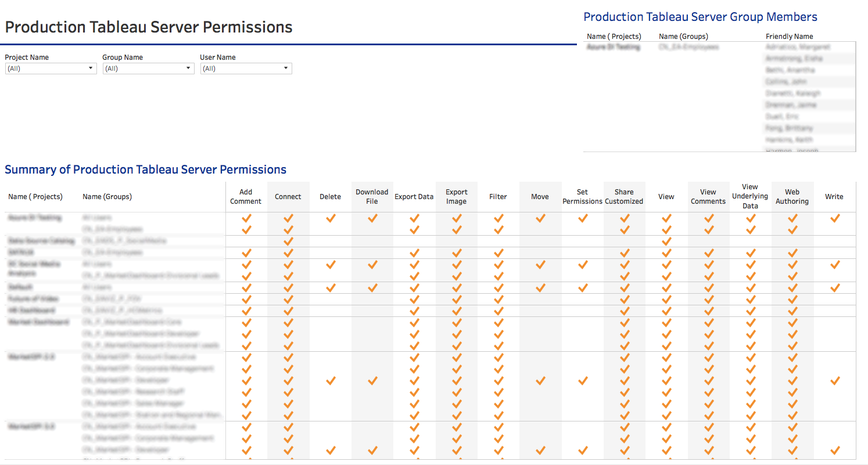Click the Export Image checkmark for Azure DI Testing
Viewport: 868px width, 465px height.
pos(456,218)
